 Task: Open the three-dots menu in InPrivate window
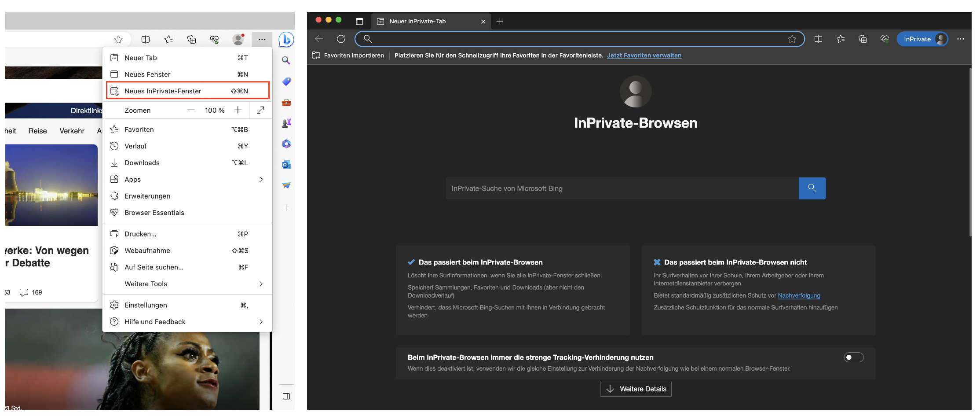tap(961, 39)
